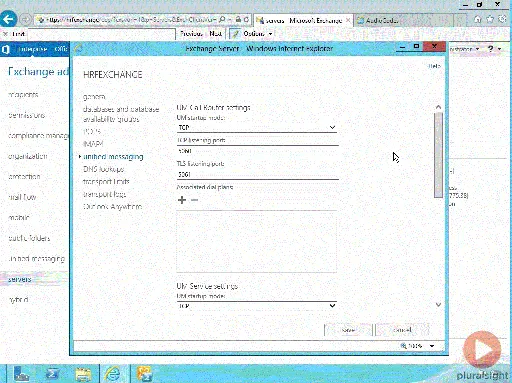Open recipients in the Exchange admin menu

(x=23, y=95)
